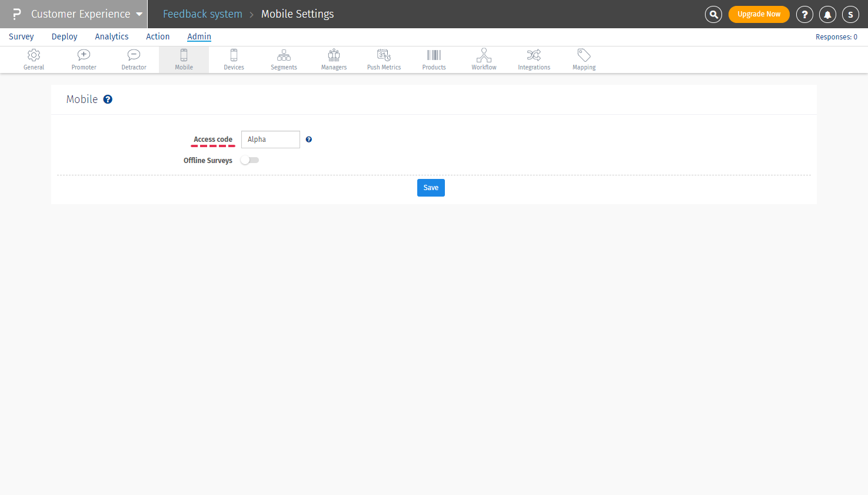Click the Offline Surveys label
The width and height of the screenshot is (868, 495).
pyautogui.click(x=208, y=161)
